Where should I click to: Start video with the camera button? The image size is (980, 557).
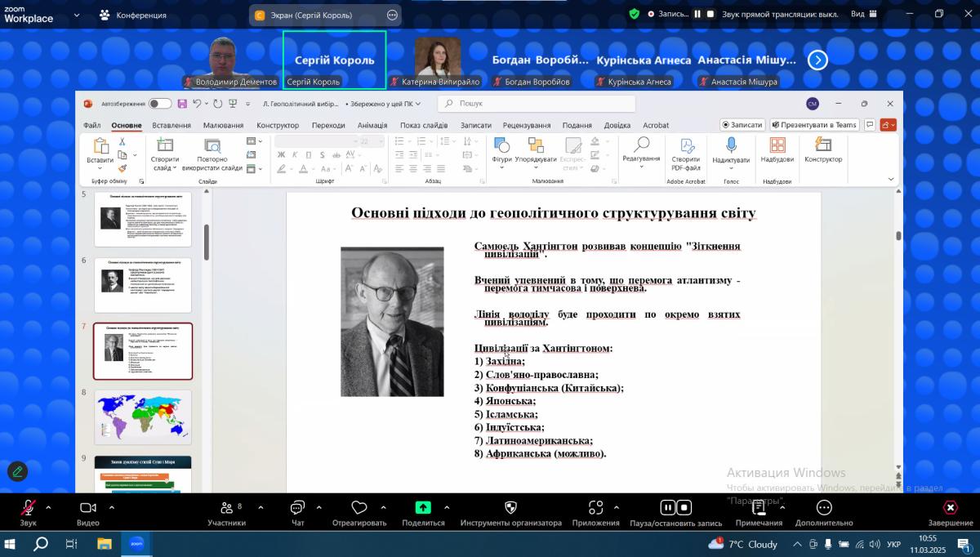[88, 508]
